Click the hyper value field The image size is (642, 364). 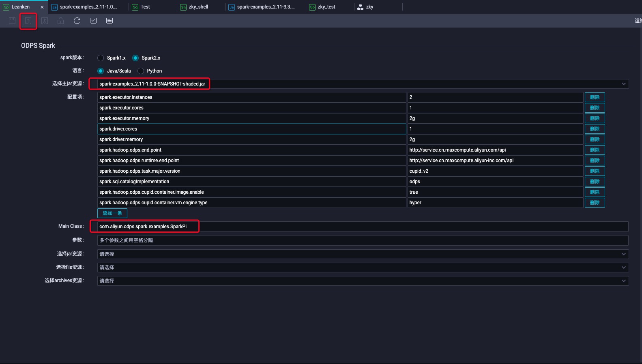(495, 203)
